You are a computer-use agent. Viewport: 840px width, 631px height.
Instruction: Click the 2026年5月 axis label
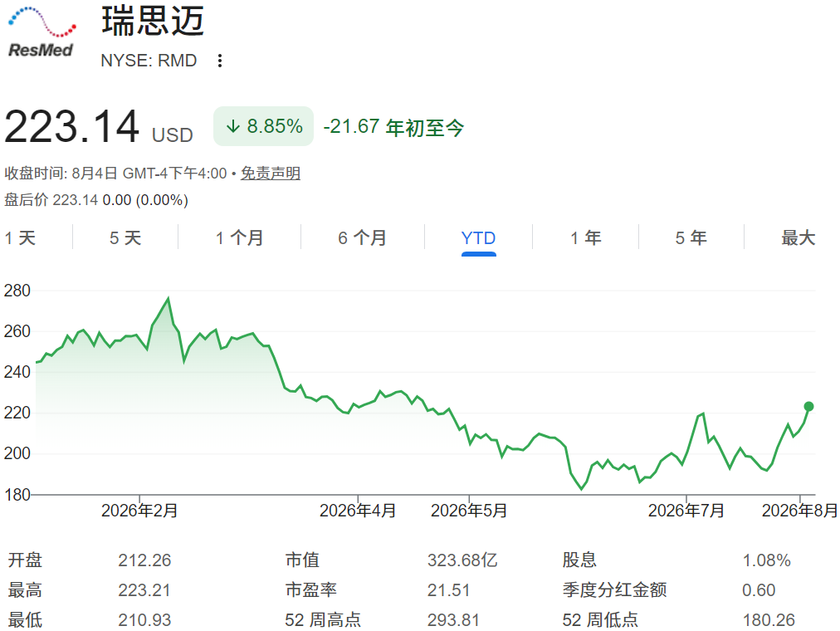pyautogui.click(x=469, y=511)
